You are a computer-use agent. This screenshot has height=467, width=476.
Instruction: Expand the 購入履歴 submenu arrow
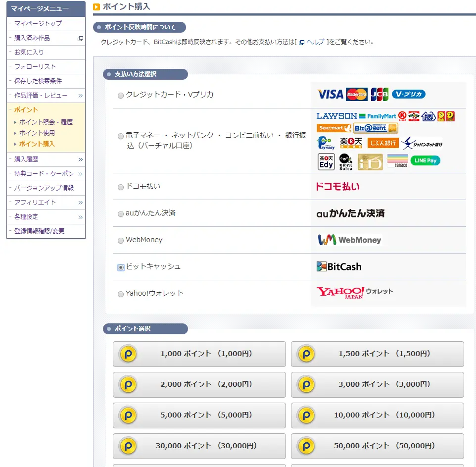point(81,160)
